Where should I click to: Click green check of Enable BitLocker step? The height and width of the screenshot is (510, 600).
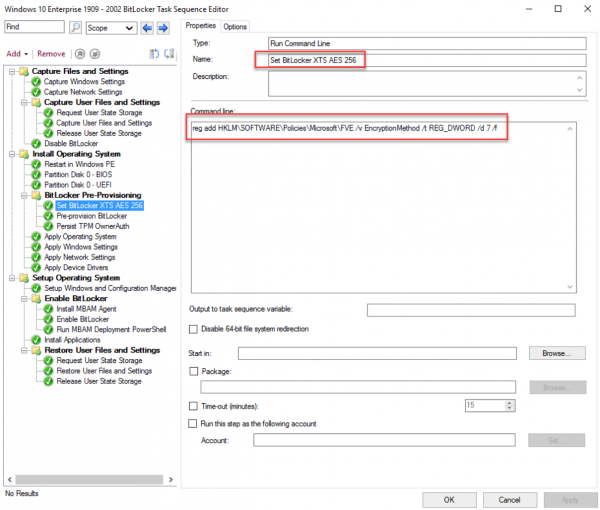(49, 319)
